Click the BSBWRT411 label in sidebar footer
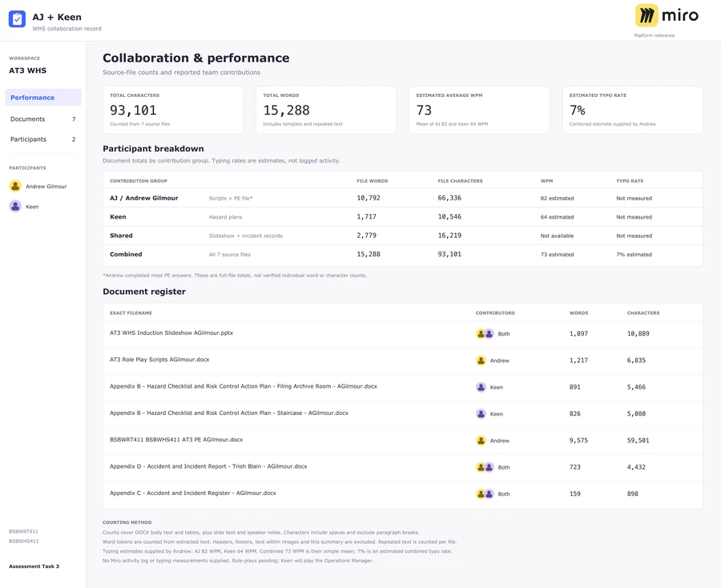 click(23, 531)
